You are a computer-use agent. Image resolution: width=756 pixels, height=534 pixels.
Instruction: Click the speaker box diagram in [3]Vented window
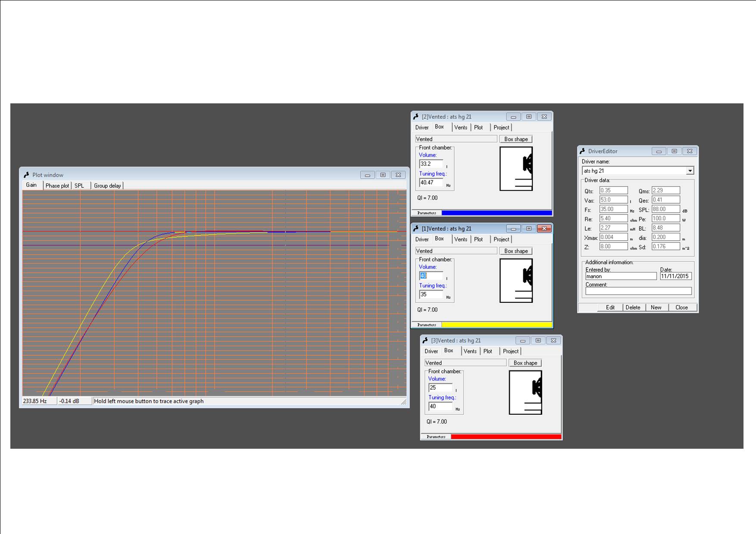click(x=525, y=393)
